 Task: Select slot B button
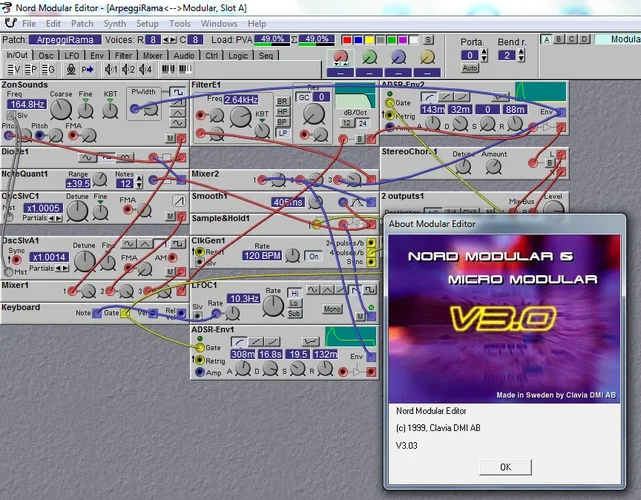coord(559,39)
